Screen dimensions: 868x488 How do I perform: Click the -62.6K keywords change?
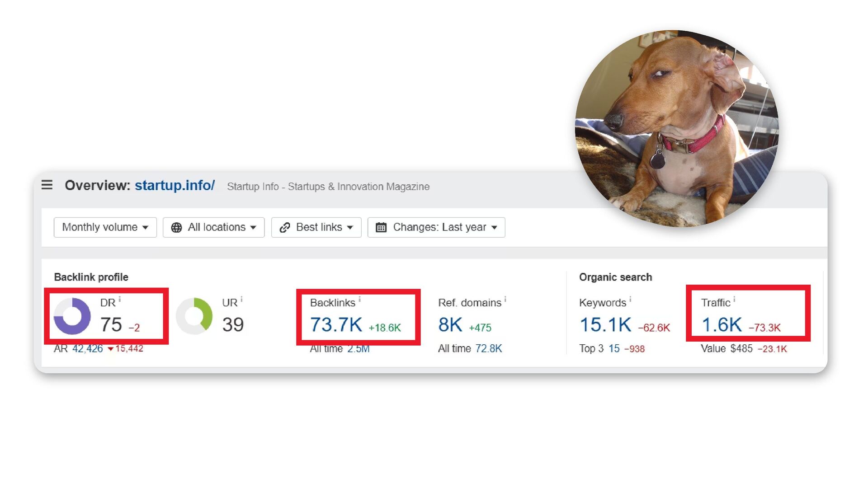[654, 328]
